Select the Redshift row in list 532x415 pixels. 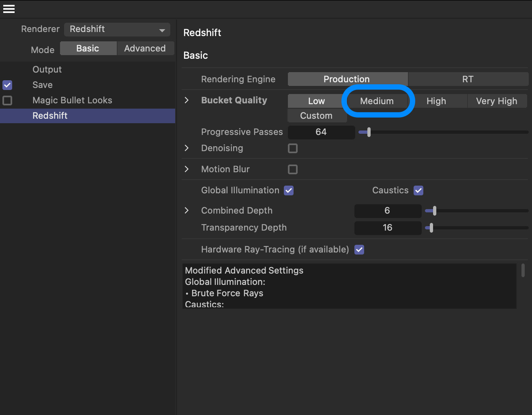(88, 116)
